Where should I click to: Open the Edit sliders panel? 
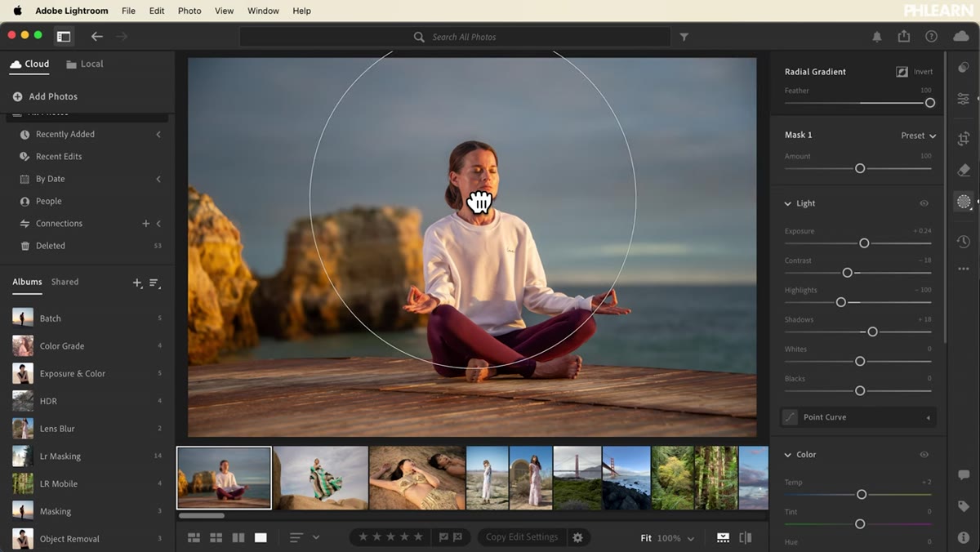[964, 100]
